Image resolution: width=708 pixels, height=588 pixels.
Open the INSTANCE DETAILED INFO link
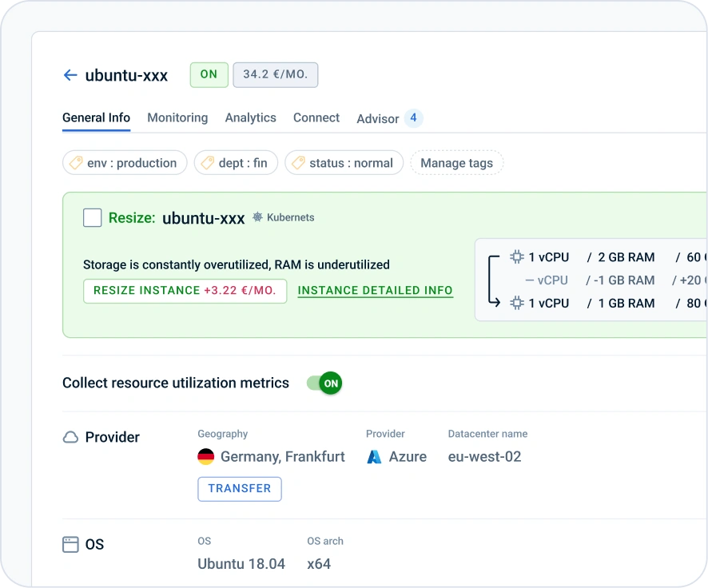point(376,291)
